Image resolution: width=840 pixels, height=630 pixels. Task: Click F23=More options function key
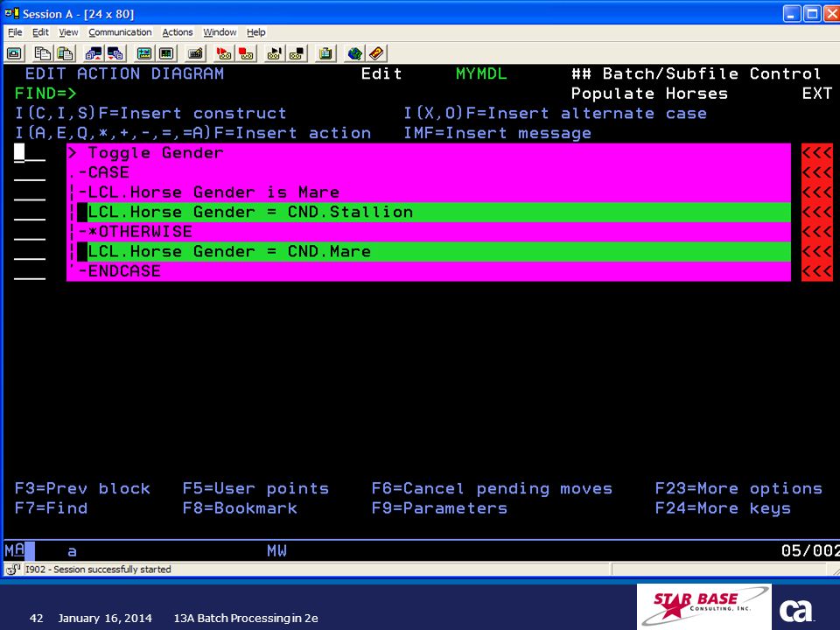[738, 488]
